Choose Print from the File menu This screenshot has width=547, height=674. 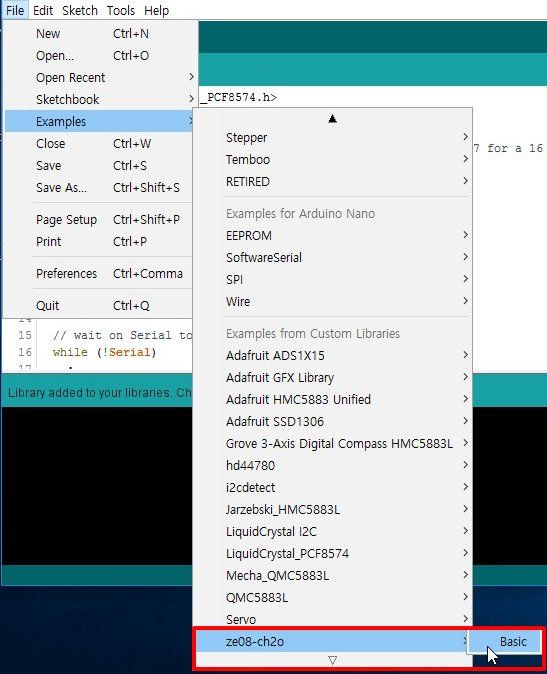(99, 242)
